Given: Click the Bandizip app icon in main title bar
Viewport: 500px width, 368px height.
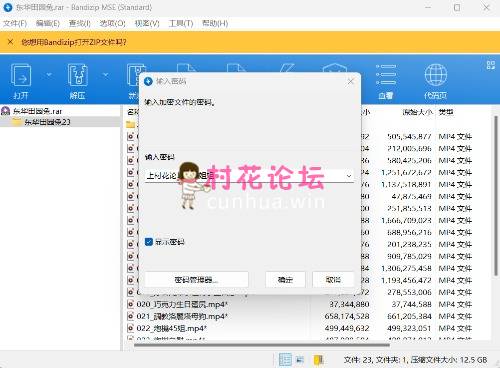Looking at the screenshot, I should tap(7, 7).
